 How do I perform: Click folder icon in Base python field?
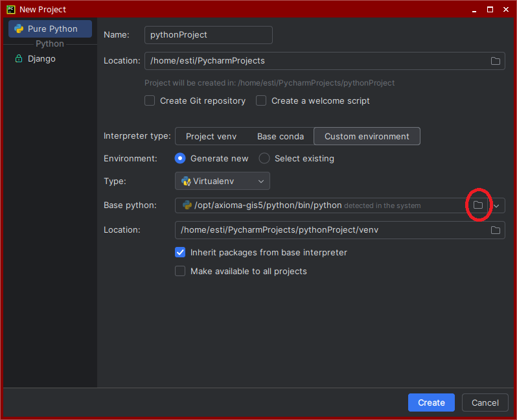point(477,205)
